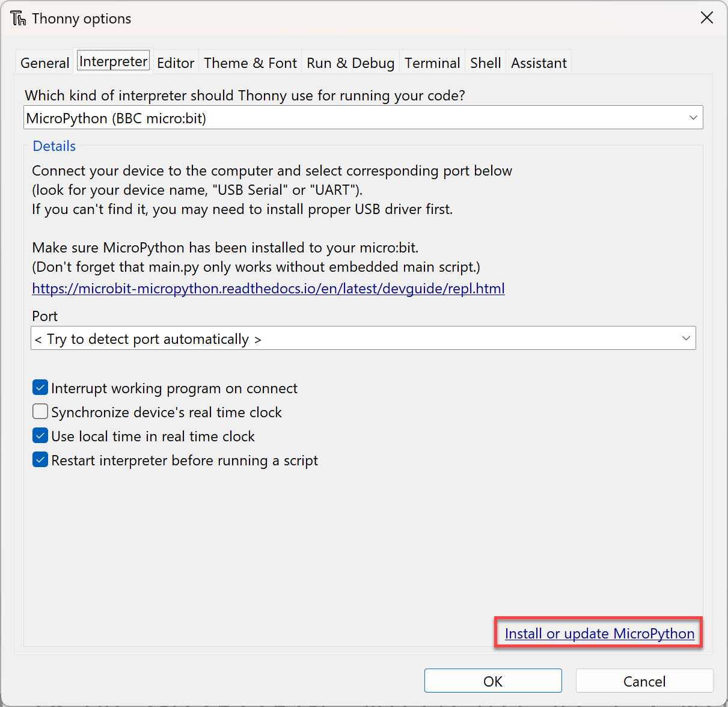Open the Editor tab
Image resolution: width=728 pixels, height=707 pixels.
[x=176, y=63]
